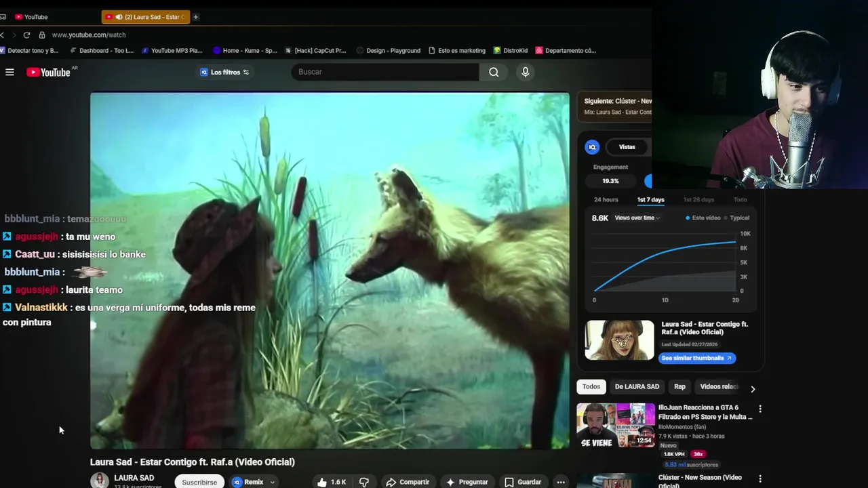Open Detectar tono y B... bookmark

(30, 50)
